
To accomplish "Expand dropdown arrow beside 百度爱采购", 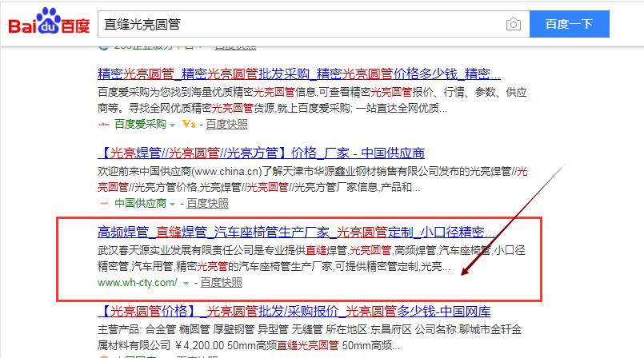I will coord(173,125).
